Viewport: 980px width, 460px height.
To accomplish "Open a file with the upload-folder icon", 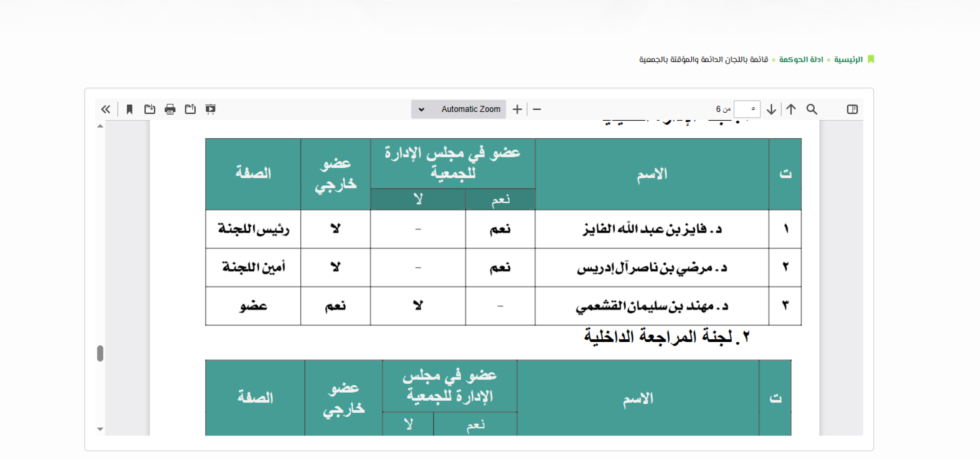I will pos(190,109).
